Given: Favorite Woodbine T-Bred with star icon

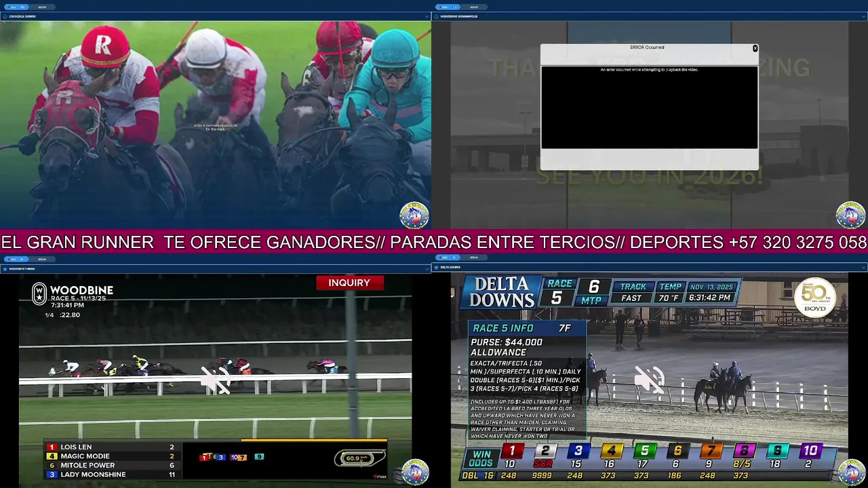Looking at the screenshot, I should click(x=5, y=269).
